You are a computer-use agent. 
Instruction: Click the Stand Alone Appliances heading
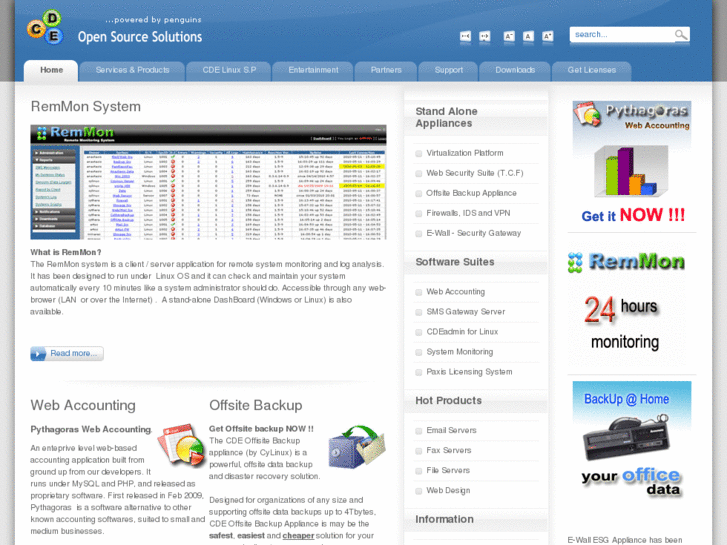tap(446, 117)
